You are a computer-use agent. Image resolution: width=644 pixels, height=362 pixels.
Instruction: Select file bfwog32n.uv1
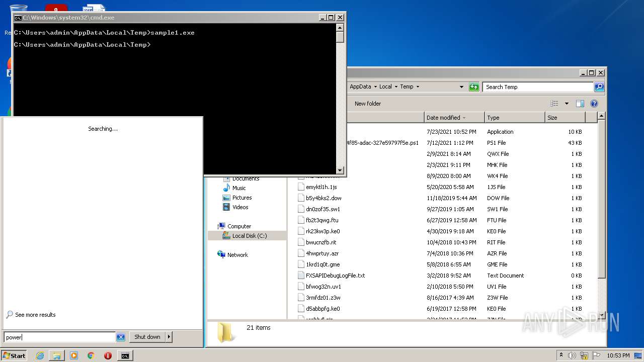(x=324, y=287)
